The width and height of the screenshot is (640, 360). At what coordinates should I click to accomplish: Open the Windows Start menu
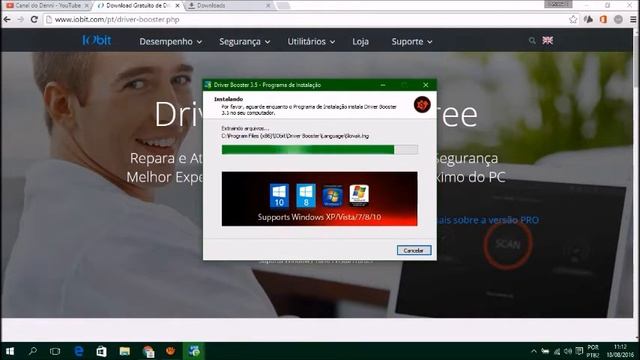[x=10, y=351]
